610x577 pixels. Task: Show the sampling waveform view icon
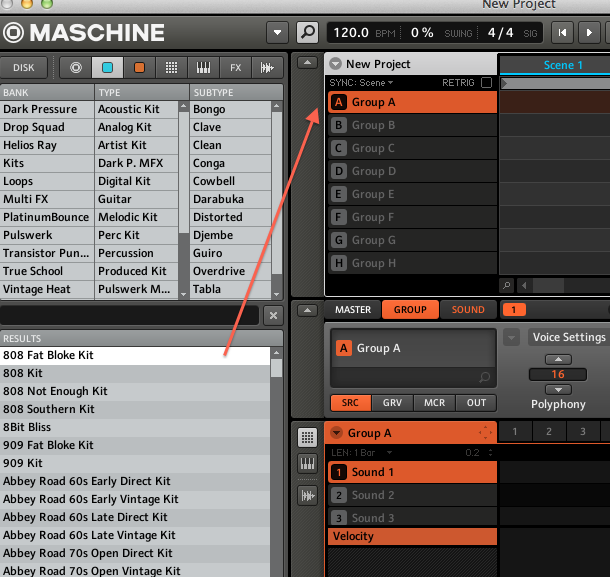(307, 496)
